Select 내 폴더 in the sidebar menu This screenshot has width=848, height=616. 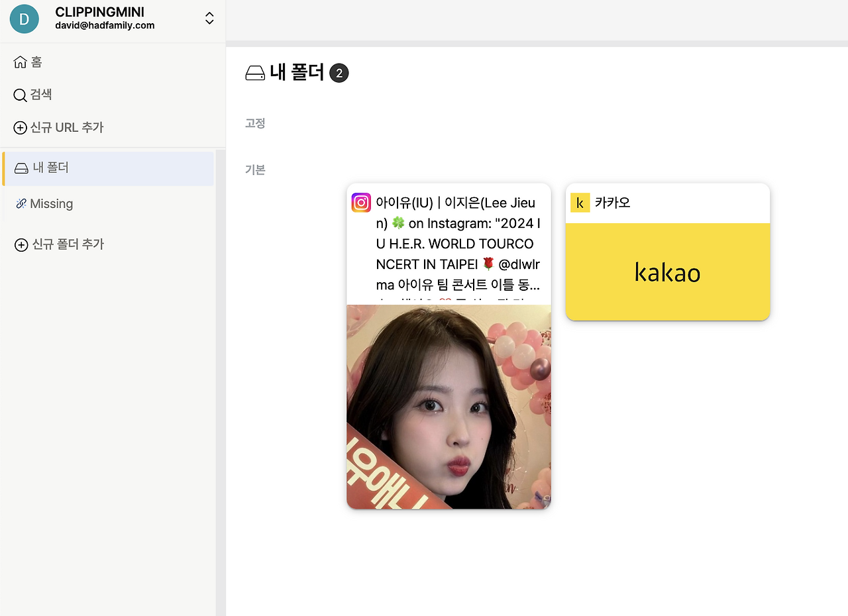(51, 168)
